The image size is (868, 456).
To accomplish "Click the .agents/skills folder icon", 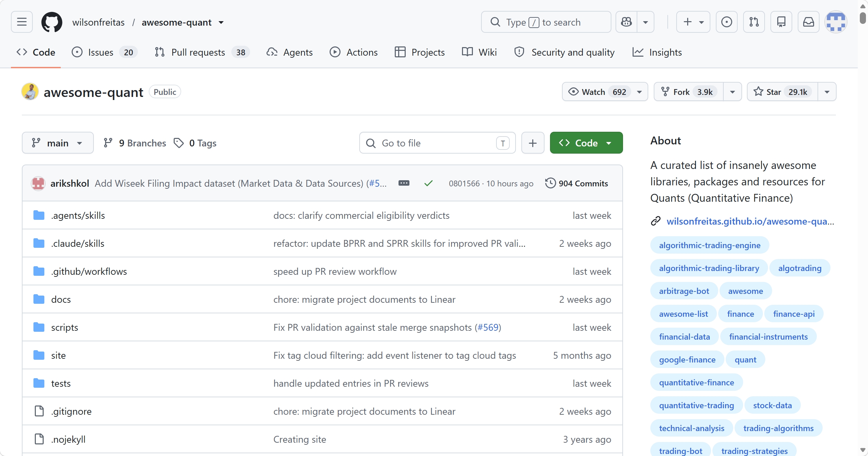I will tap(39, 215).
